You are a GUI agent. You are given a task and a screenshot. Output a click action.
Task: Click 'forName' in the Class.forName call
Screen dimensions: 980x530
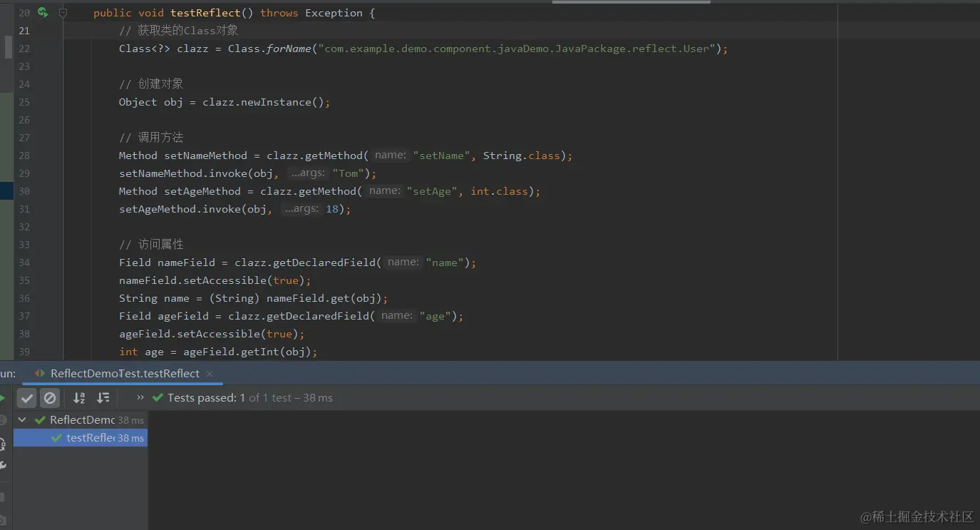pos(289,49)
